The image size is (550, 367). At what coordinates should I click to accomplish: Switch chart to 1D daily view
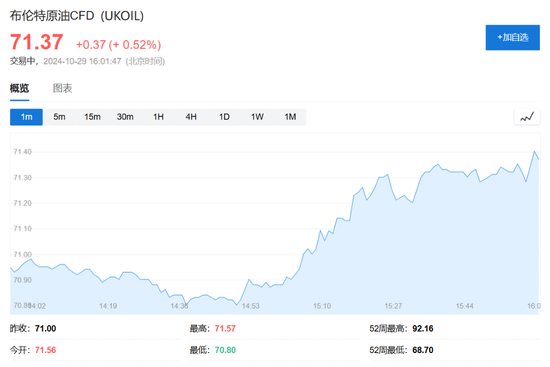tap(224, 117)
